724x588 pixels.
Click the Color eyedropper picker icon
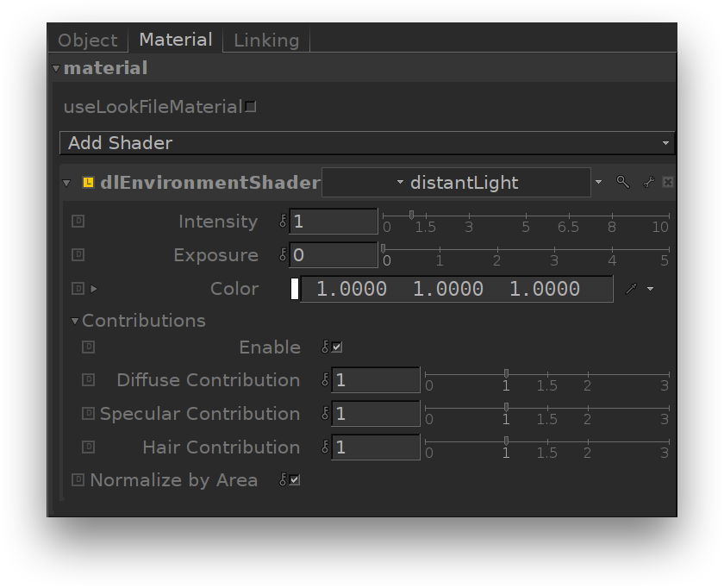631,289
